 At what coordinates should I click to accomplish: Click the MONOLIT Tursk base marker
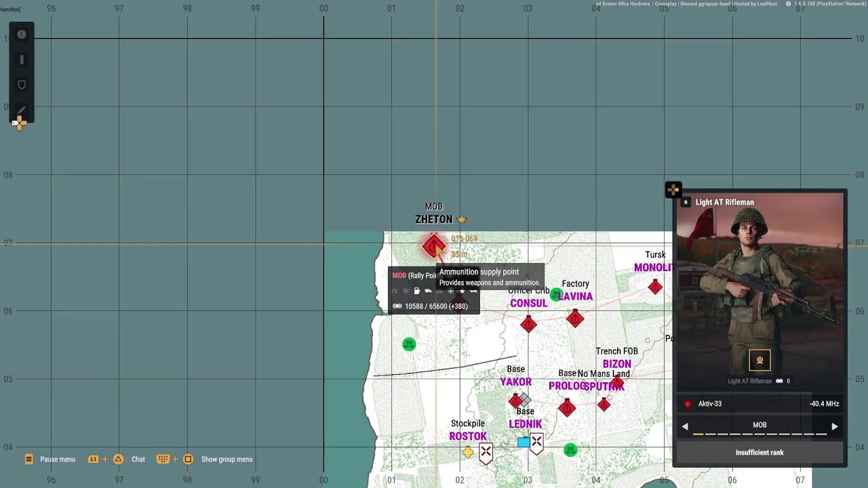point(655,287)
